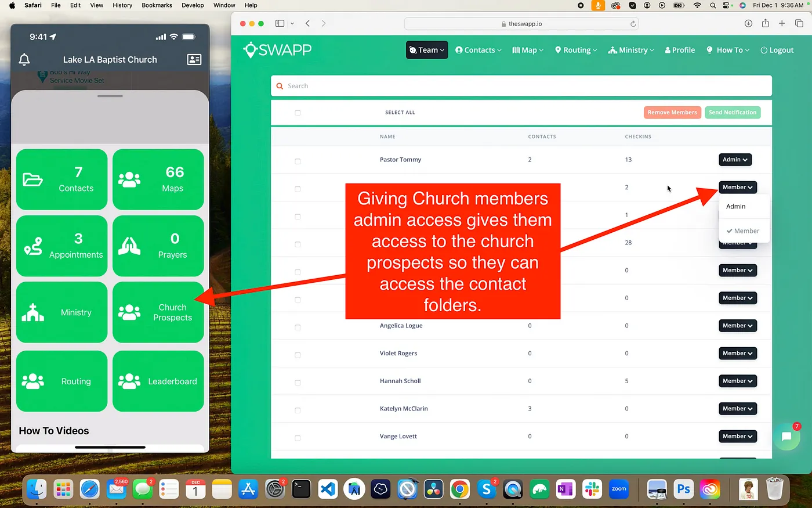Select Admin from the open role dropdown
The image size is (812, 508).
(735, 206)
